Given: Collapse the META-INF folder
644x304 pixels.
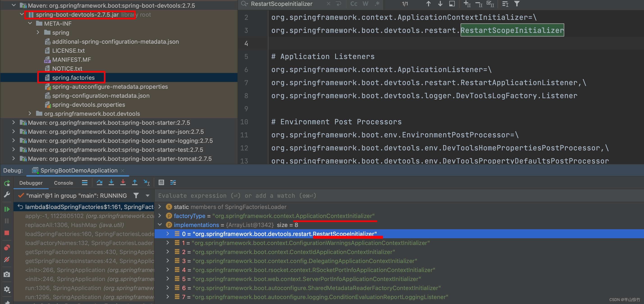Looking at the screenshot, I should 30,23.
